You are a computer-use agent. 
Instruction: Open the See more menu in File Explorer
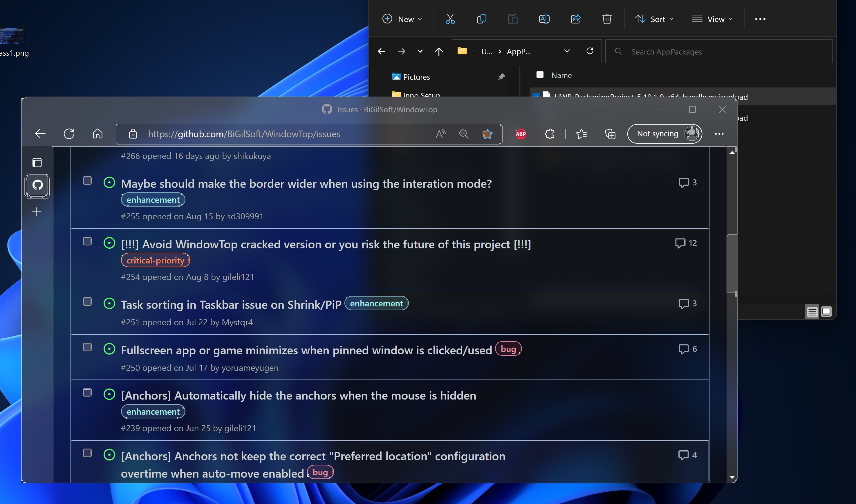(x=760, y=19)
